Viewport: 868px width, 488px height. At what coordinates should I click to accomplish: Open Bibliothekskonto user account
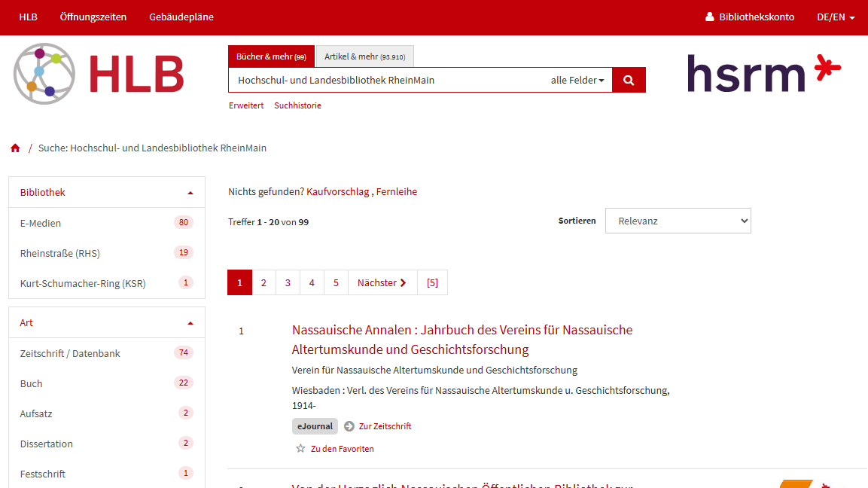pos(749,17)
